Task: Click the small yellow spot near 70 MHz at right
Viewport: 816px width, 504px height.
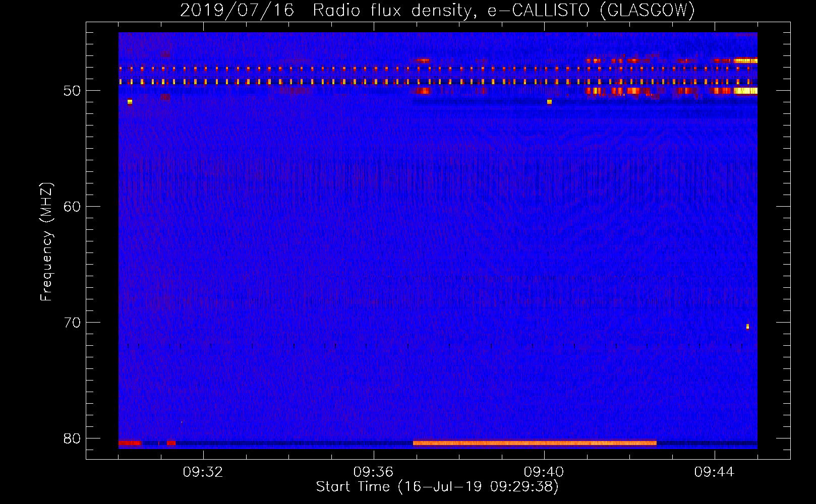Action: click(x=747, y=327)
